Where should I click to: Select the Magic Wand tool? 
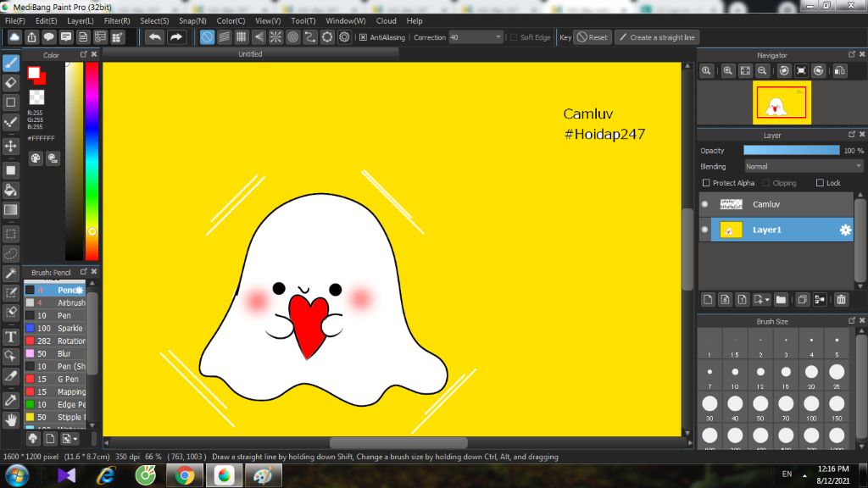[10, 273]
